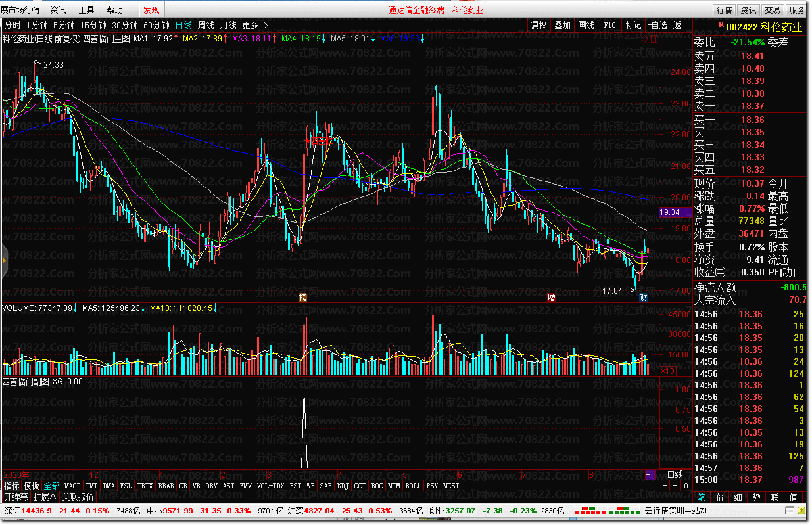
Task: Click the X10 volume scale label
Action: (x=667, y=371)
